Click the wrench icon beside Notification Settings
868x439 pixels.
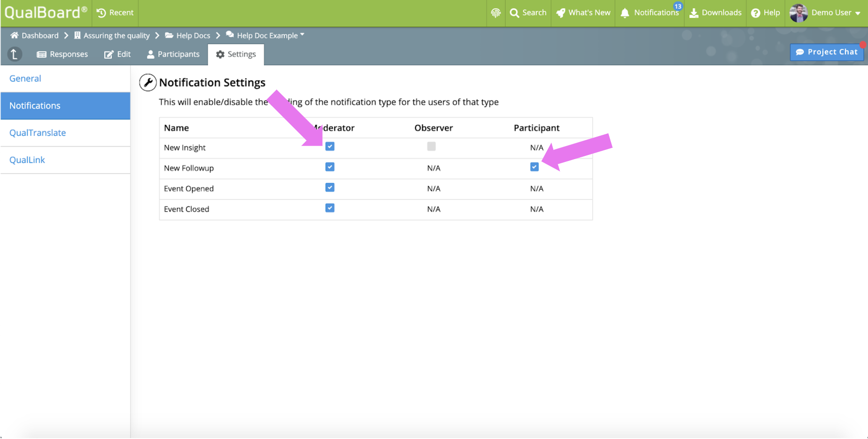point(148,82)
